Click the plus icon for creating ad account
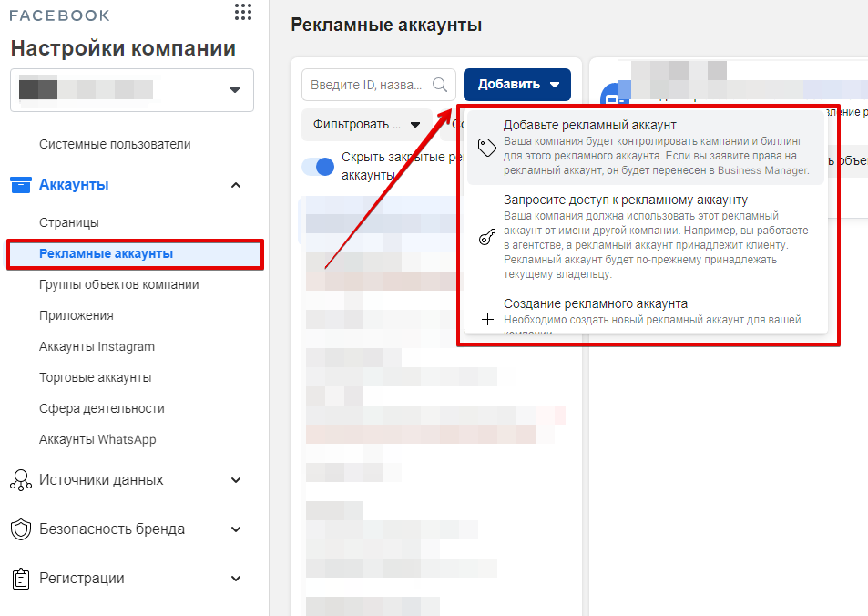Image resolution: width=868 pixels, height=616 pixels. pos(487,320)
